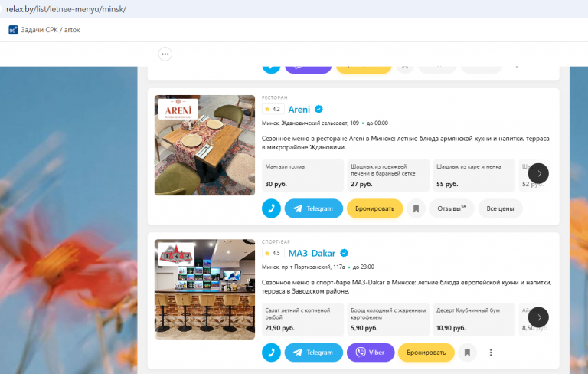Open the Areni restaurant title link

pyautogui.click(x=299, y=110)
